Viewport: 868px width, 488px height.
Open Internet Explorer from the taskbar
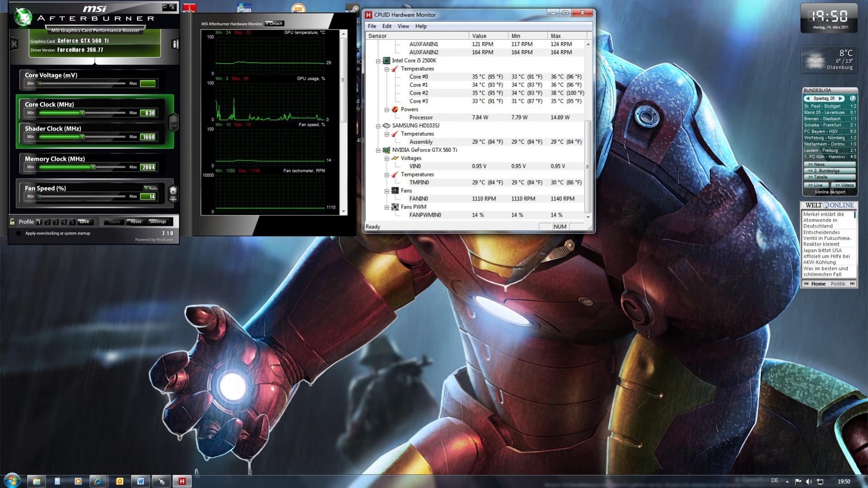point(98,481)
